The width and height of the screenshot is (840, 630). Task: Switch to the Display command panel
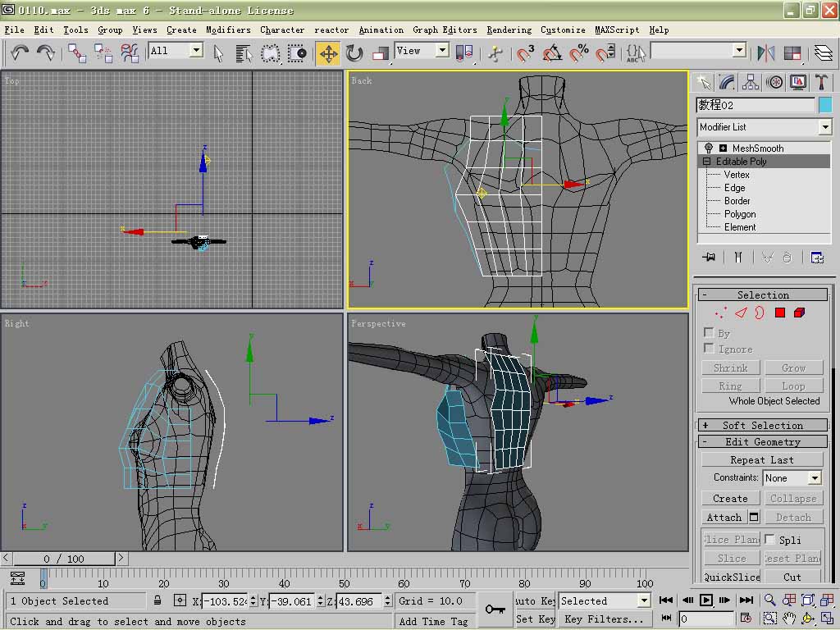click(x=797, y=82)
